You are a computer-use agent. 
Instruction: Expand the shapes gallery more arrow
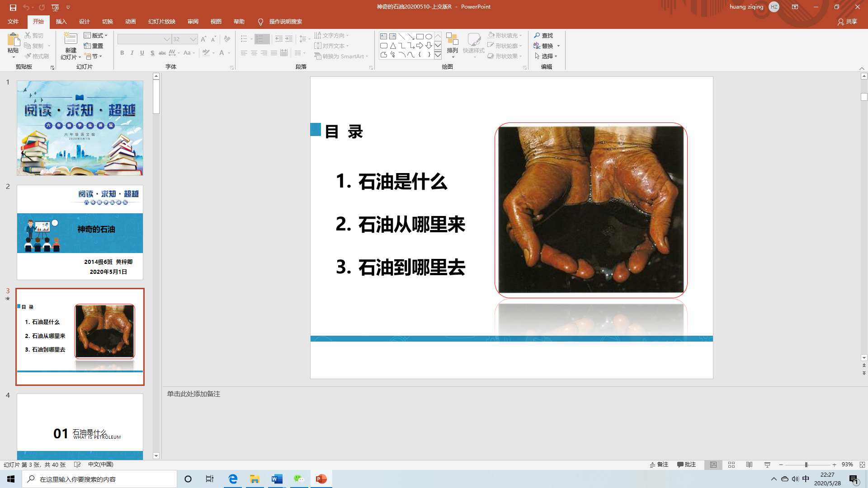[x=438, y=55]
